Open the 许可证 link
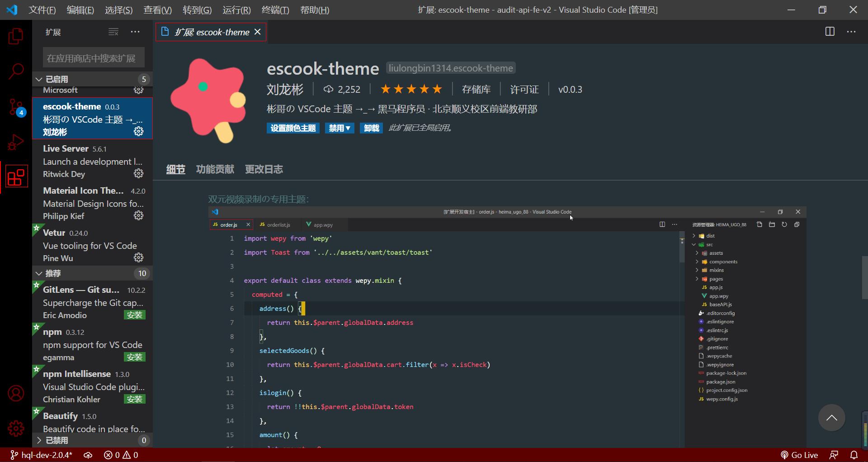 pyautogui.click(x=524, y=89)
